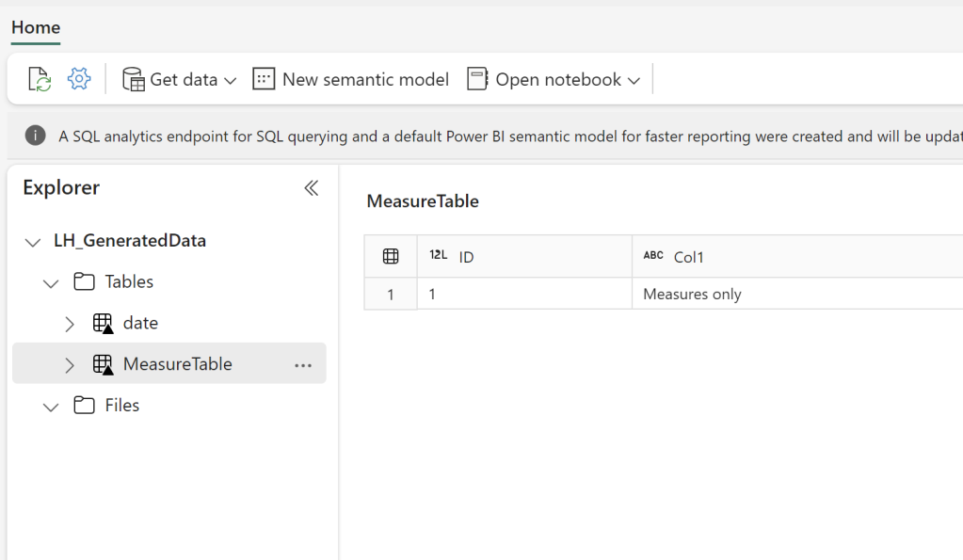The width and height of the screenshot is (963, 560).
Task: Open MeasureTable options with the ellipsis
Action: coord(302,364)
